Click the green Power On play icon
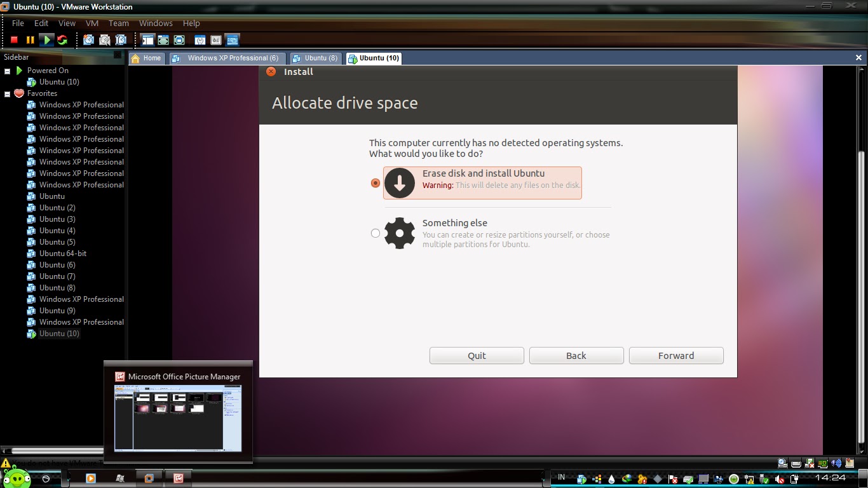868x488 pixels. pyautogui.click(x=46, y=40)
